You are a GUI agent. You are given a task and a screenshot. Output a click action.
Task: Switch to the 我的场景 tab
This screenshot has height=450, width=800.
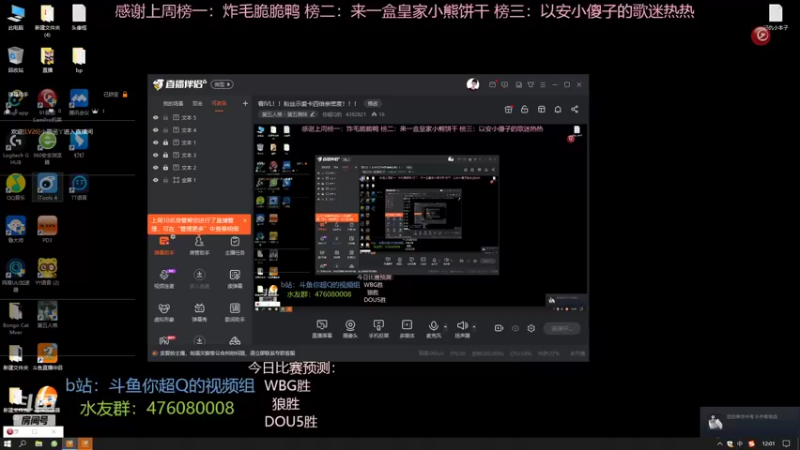172,104
